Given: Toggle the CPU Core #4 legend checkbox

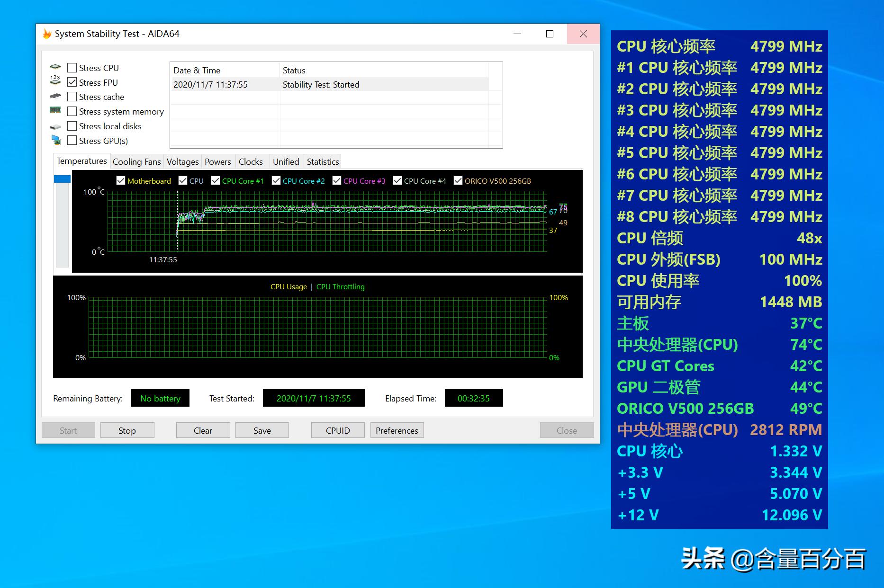Looking at the screenshot, I should click(x=397, y=180).
